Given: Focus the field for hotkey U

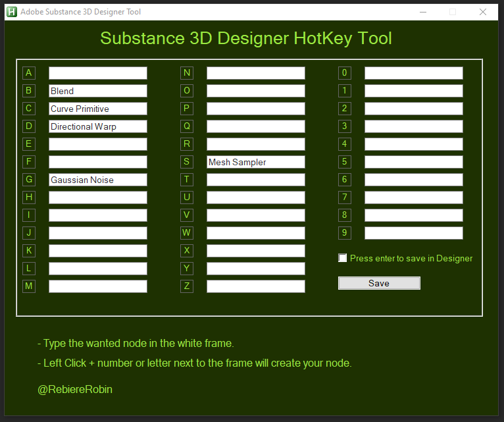Looking at the screenshot, I should click(x=256, y=197).
